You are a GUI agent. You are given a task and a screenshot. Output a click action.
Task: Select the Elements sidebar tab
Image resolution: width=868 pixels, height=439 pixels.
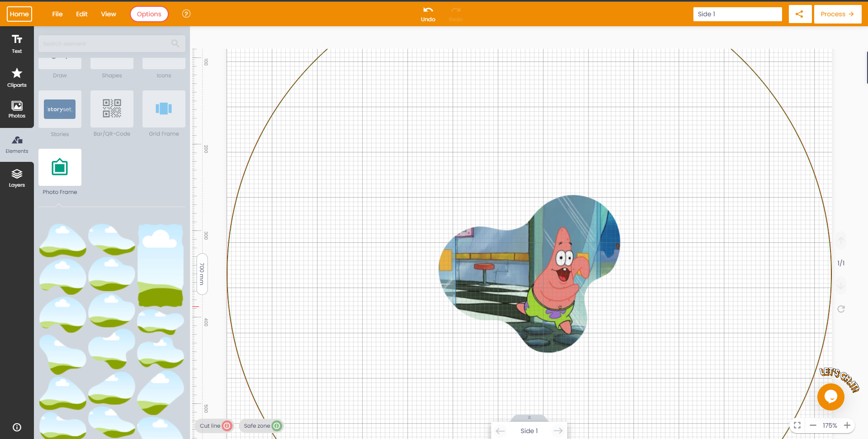tap(17, 145)
